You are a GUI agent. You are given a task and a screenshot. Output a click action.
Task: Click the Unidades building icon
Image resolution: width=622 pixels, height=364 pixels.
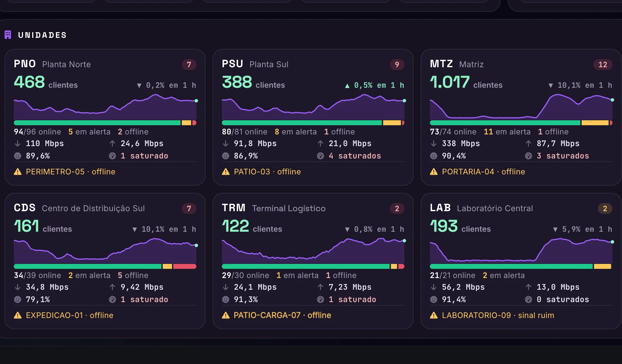pos(8,35)
